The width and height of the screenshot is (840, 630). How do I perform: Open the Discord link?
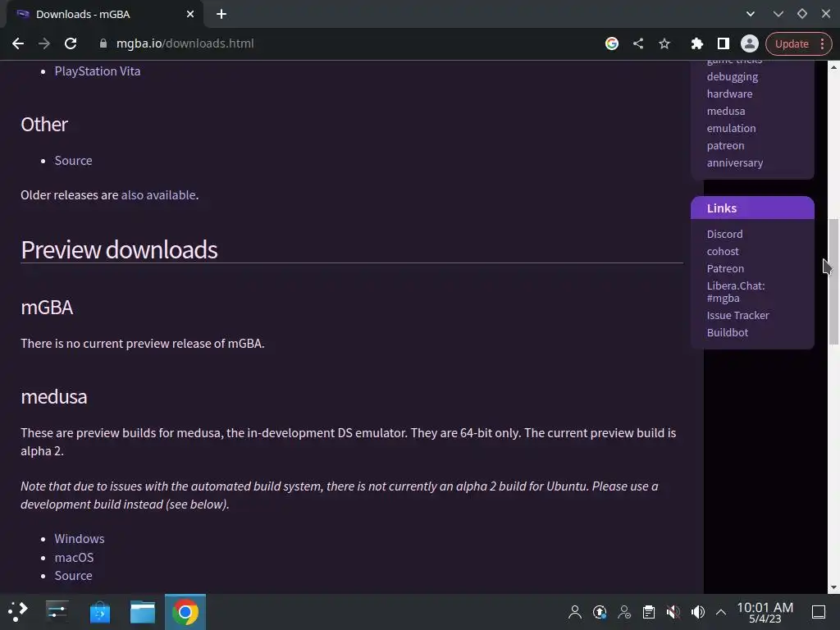pyautogui.click(x=725, y=234)
